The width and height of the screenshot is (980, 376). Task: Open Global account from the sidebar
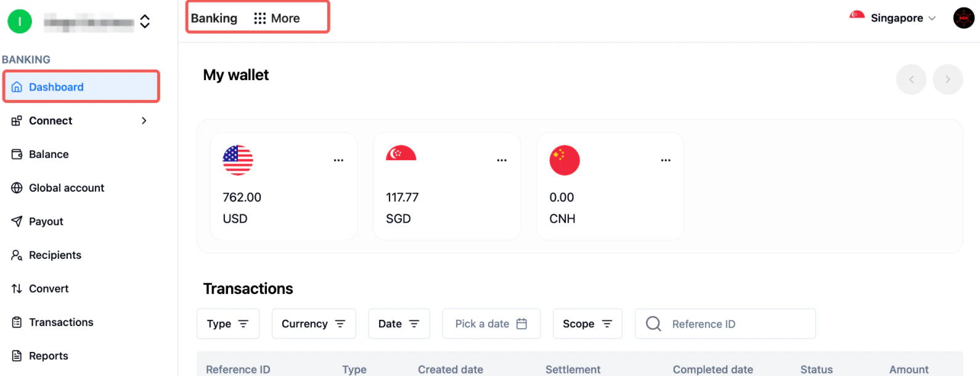pos(67,187)
